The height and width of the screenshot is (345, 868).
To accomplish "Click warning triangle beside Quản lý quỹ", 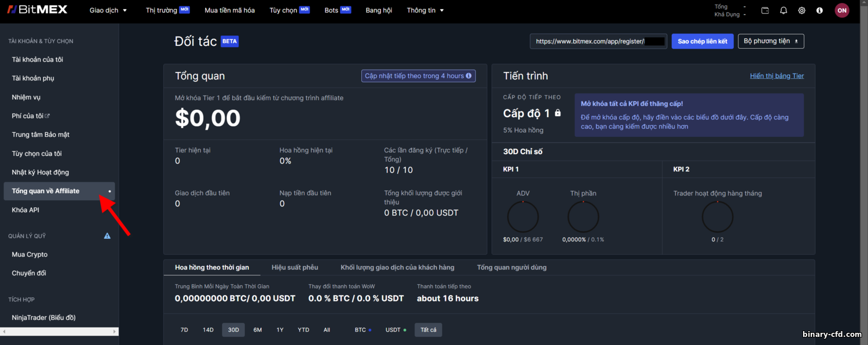I will point(107,236).
